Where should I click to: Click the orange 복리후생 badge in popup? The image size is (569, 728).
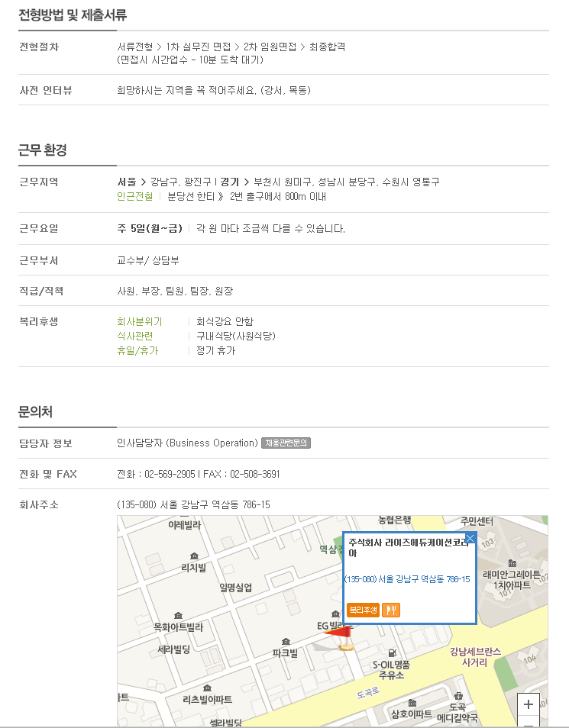click(x=363, y=610)
